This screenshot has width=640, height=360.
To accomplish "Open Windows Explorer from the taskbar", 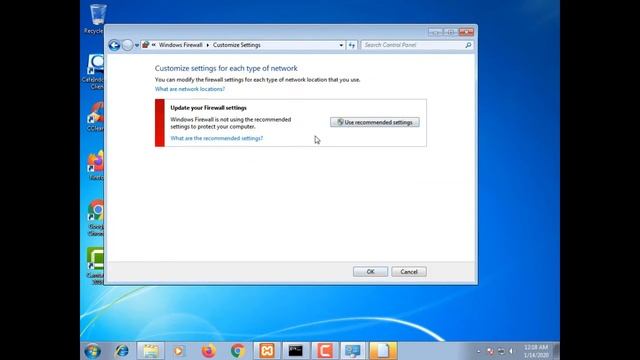I will [x=151, y=351].
